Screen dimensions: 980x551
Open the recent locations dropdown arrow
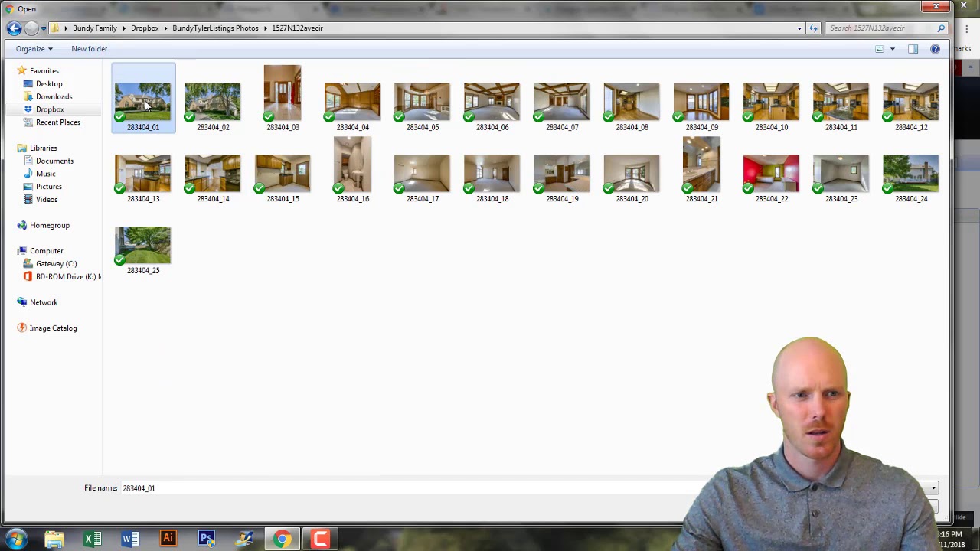(x=44, y=28)
